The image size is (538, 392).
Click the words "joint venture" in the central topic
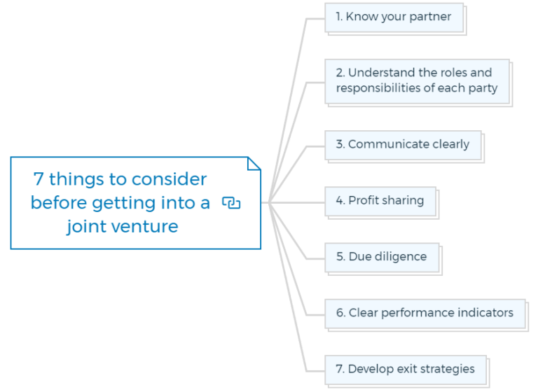click(x=123, y=227)
